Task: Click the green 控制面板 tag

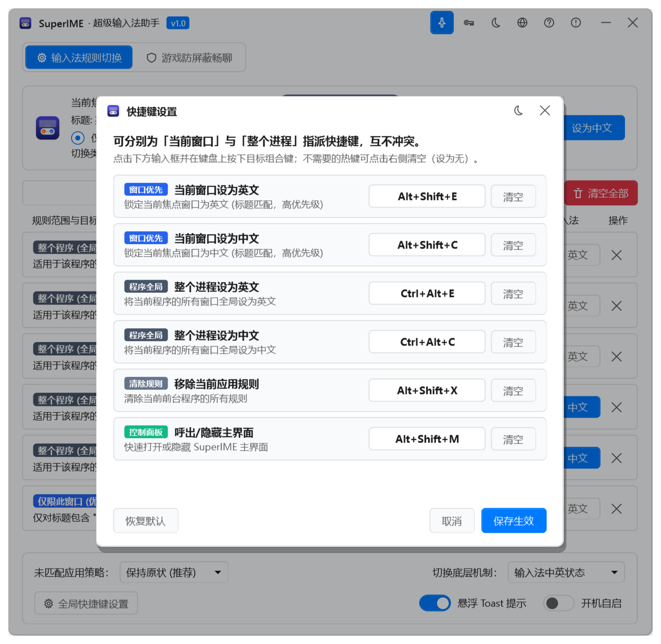Action: click(146, 432)
